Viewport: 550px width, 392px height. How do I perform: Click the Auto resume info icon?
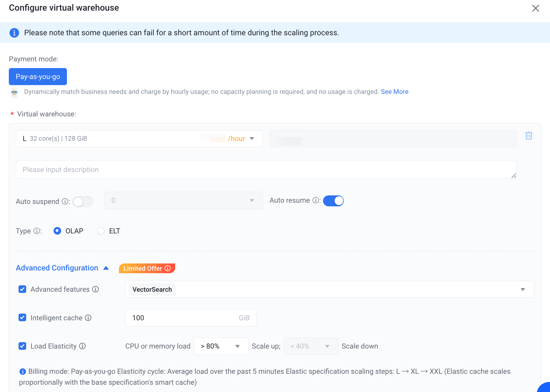tap(316, 200)
